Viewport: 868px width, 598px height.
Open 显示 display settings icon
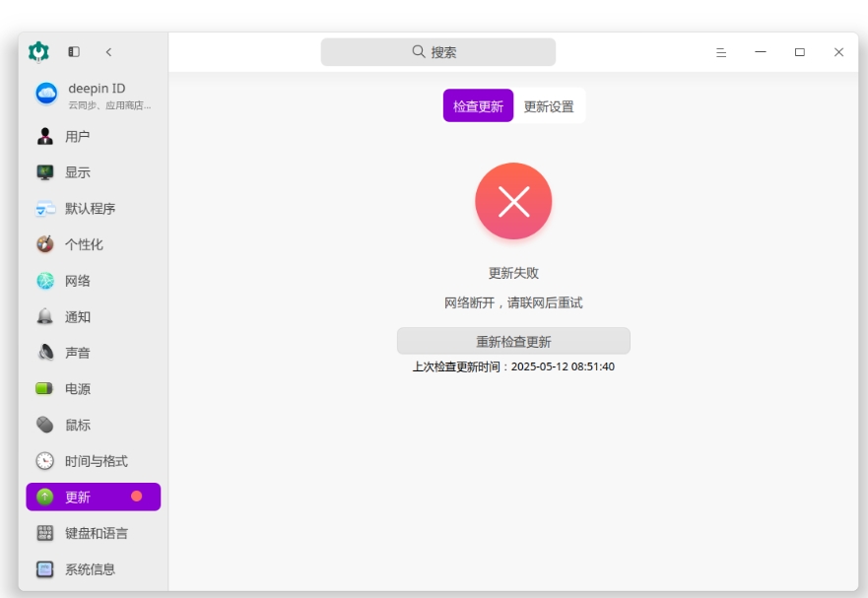[45, 172]
